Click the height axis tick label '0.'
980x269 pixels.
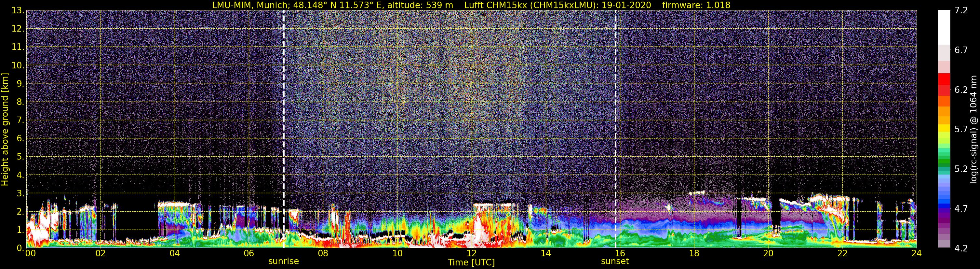point(20,248)
